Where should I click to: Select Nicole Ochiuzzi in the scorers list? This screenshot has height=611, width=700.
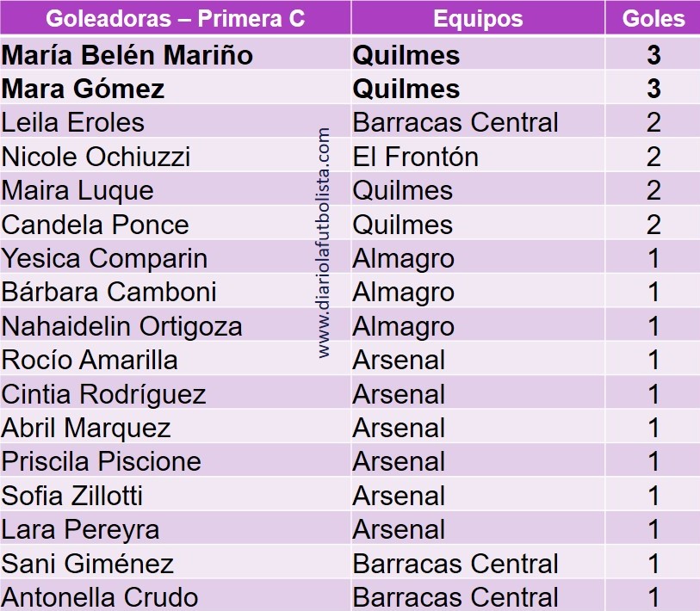[96, 157]
